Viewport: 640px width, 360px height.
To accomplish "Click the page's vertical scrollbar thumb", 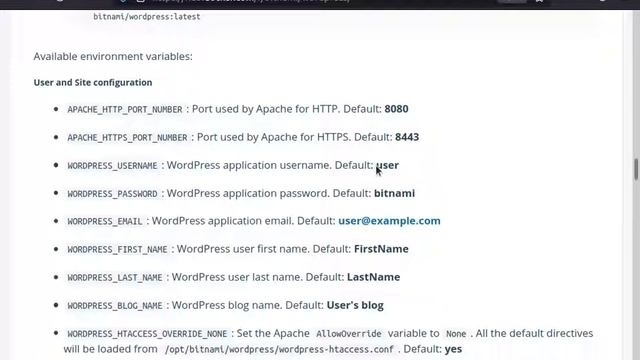I will point(636,169).
